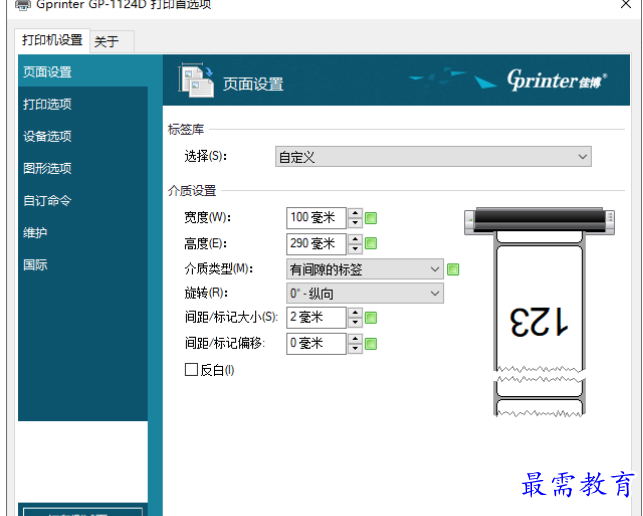Open the 旋转(R) orientation dropdown
Image resolution: width=643 pixels, height=516 pixels.
click(x=365, y=293)
